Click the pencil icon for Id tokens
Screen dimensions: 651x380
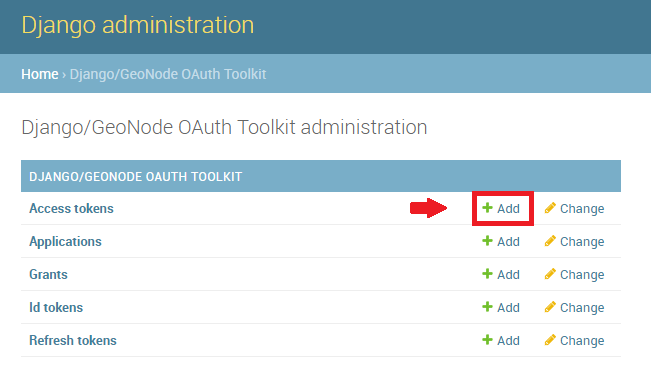tap(550, 307)
